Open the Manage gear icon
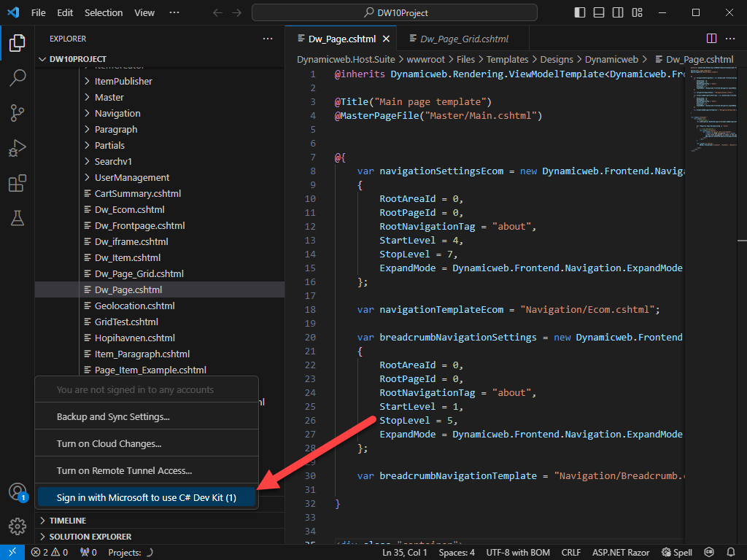This screenshot has height=560, width=747. (x=18, y=526)
